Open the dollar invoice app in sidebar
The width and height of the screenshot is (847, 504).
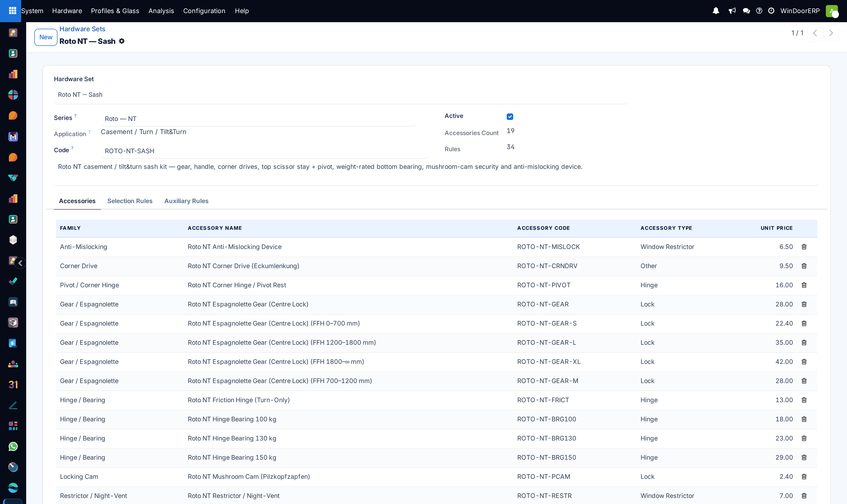point(13,343)
